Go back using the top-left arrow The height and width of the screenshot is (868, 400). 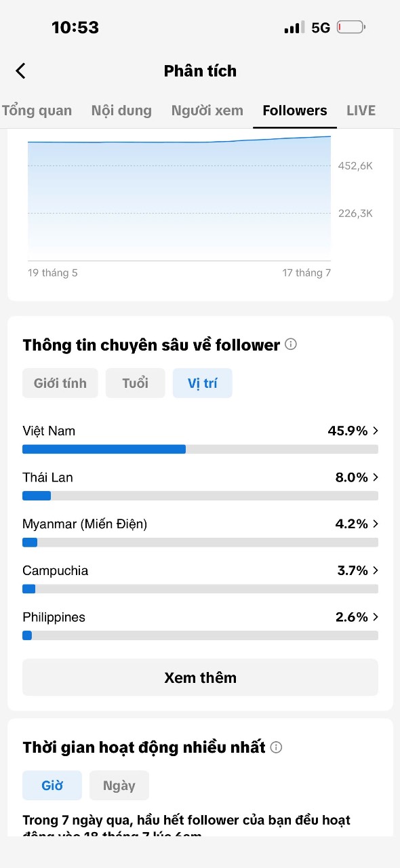pos(20,71)
